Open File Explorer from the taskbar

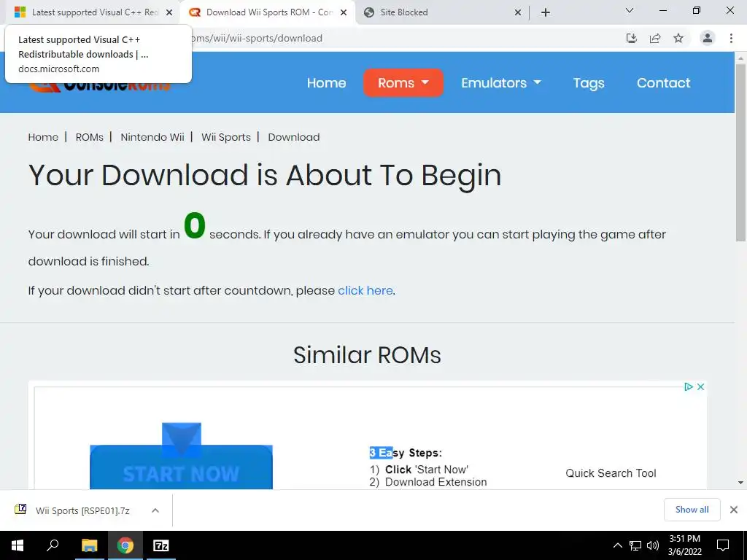[89, 545]
